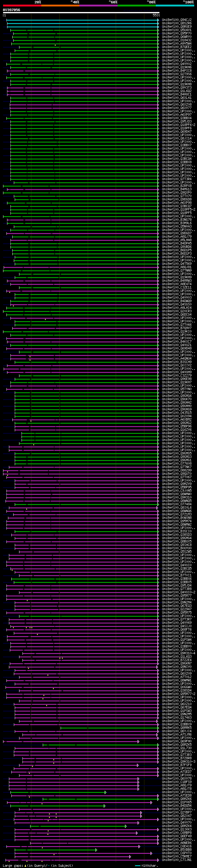This screenshot has height=868, width=197.
Task: Select label UniRef100_C3ZE11
Action: click(177, 287)
